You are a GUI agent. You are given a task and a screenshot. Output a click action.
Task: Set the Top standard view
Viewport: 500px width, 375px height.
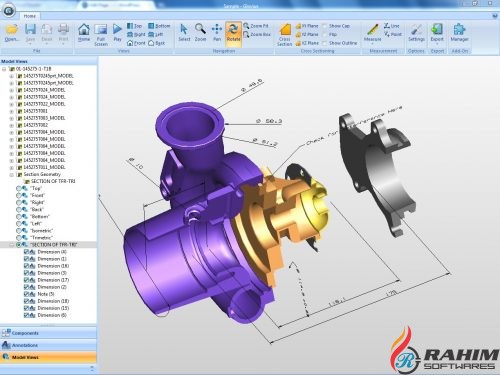pyautogui.click(x=134, y=26)
